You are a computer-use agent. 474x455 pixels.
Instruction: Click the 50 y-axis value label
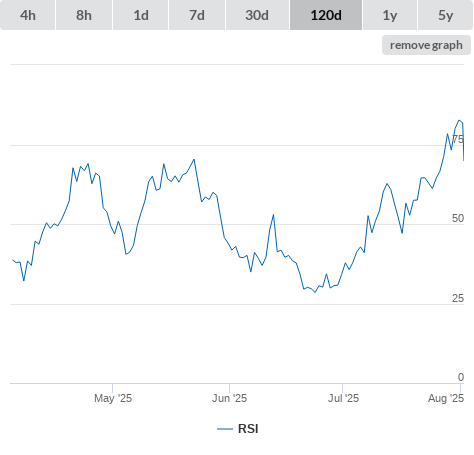(x=458, y=218)
